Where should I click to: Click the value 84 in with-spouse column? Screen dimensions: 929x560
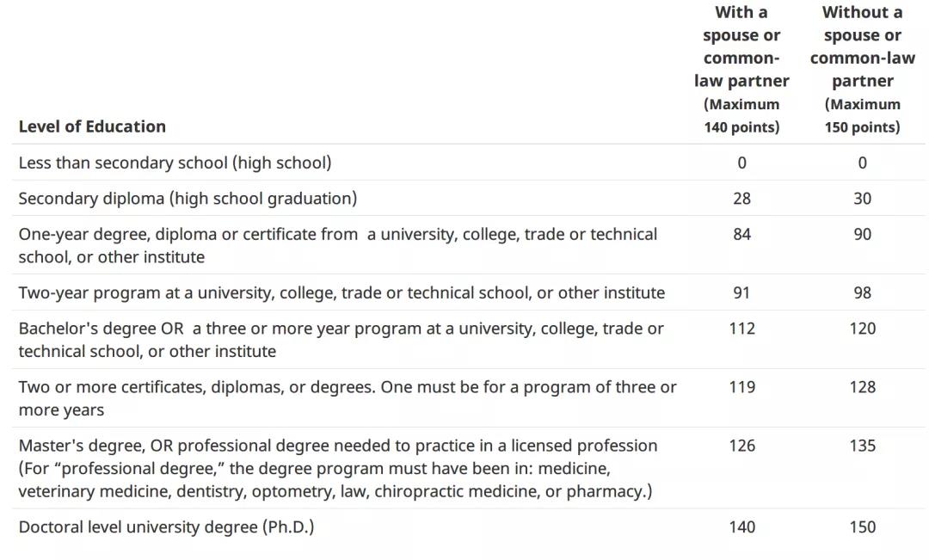(741, 234)
